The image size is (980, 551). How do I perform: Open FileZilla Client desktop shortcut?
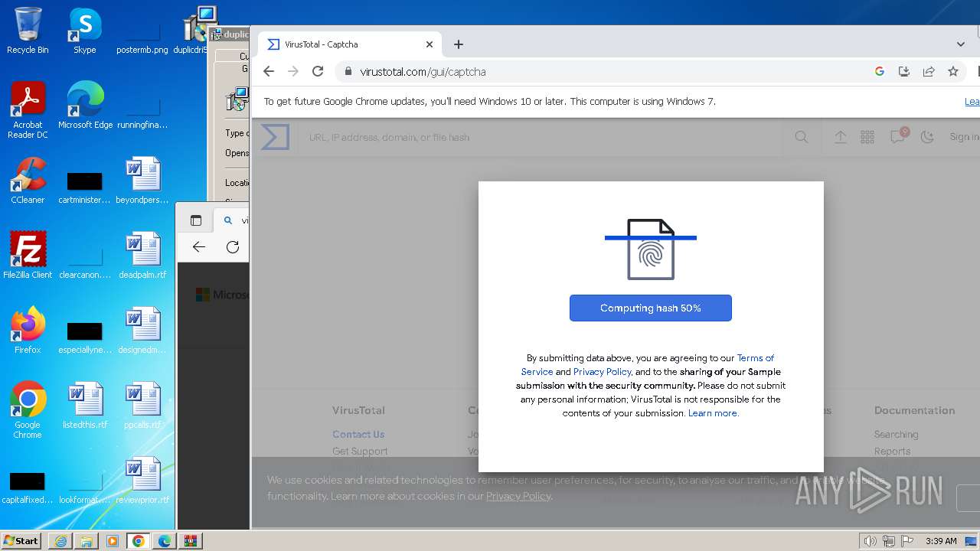point(28,256)
